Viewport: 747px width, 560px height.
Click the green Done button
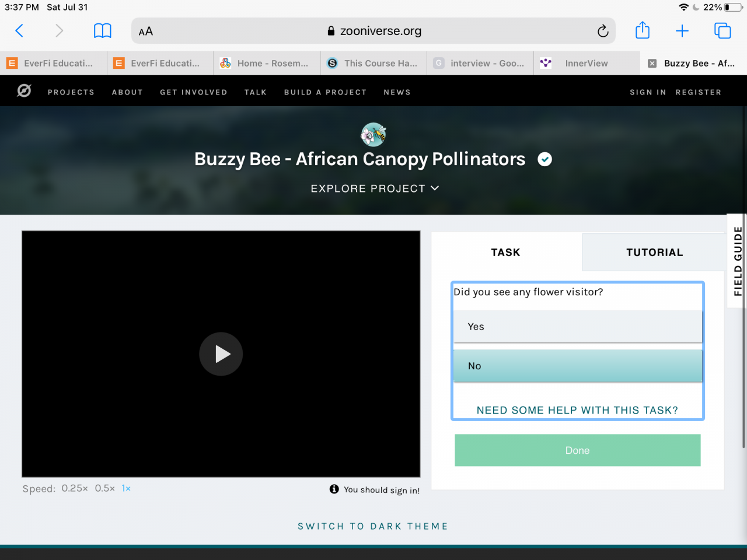click(578, 450)
